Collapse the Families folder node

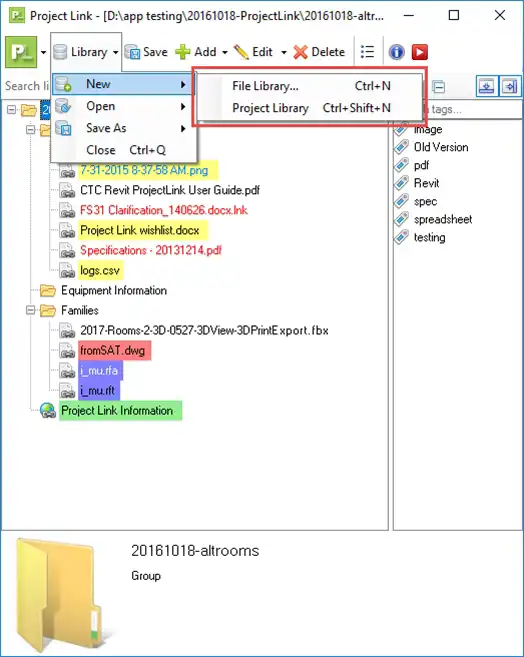[x=30, y=310]
